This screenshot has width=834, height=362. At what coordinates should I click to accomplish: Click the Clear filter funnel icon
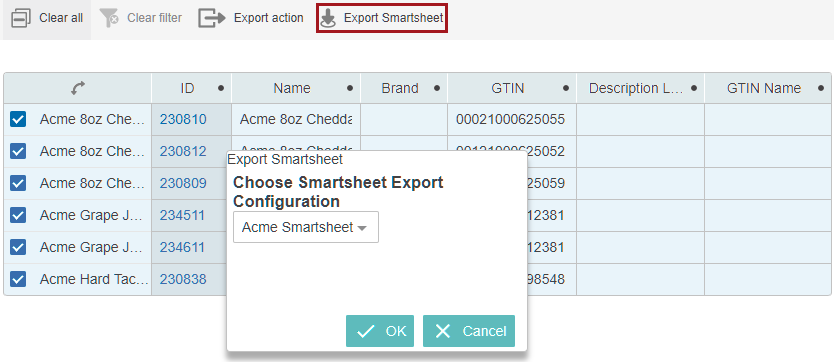click(x=109, y=18)
